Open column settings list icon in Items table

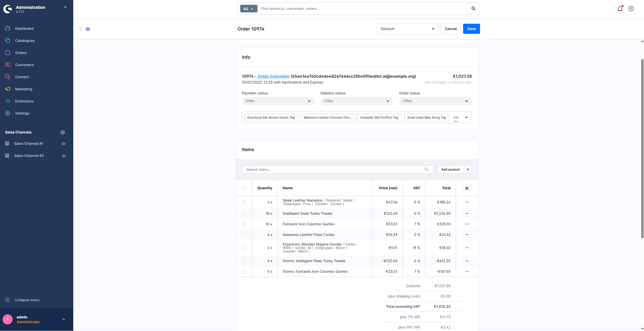(467, 188)
